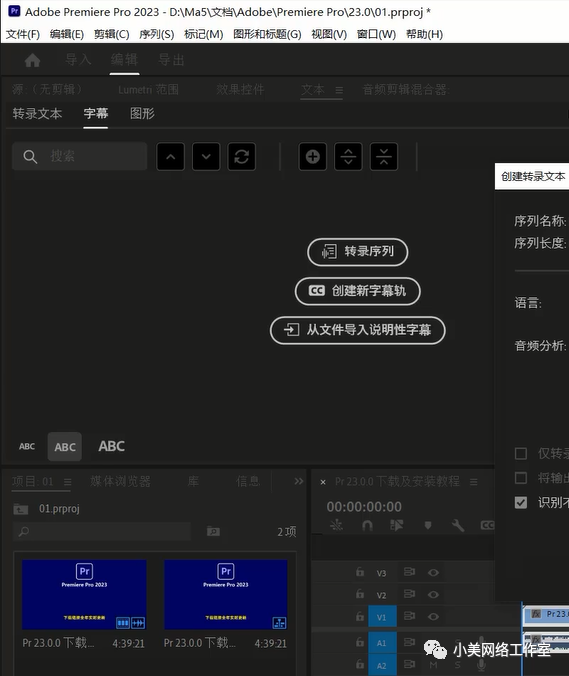Tick the first unchecked dialog checkbox

[x=521, y=454]
